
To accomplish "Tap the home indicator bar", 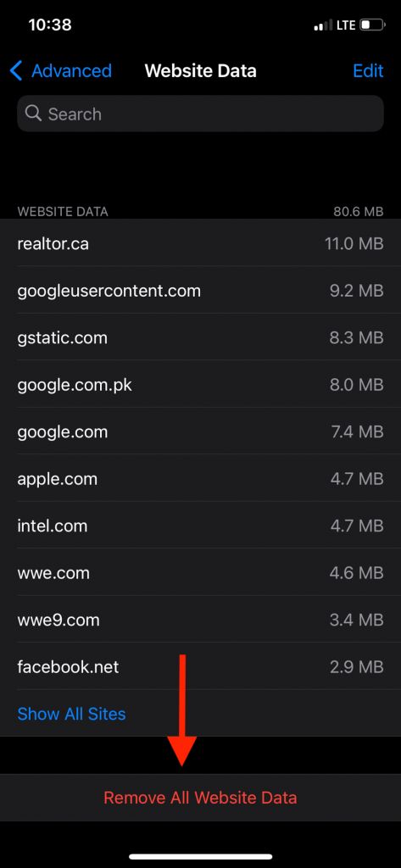I will (x=200, y=856).
